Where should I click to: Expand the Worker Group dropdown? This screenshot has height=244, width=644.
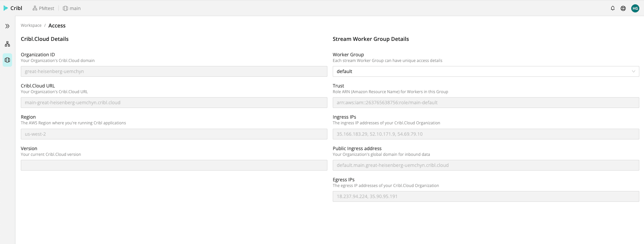(x=486, y=71)
